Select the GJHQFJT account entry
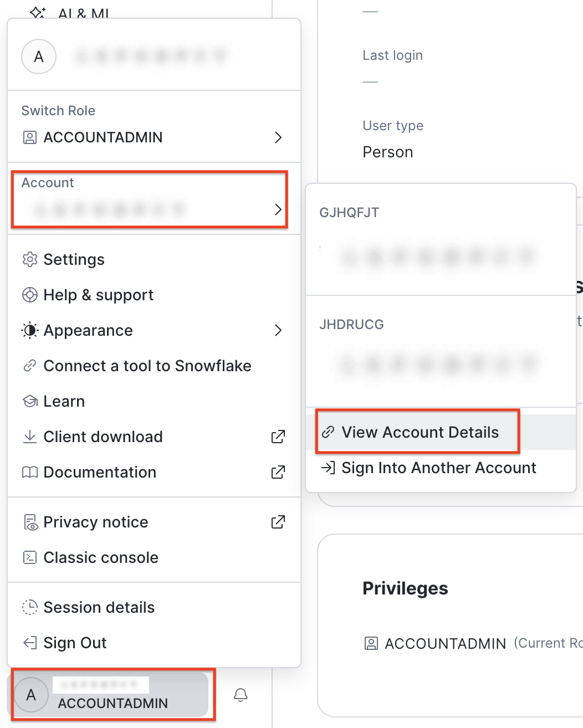The width and height of the screenshot is (583, 728). (441, 239)
